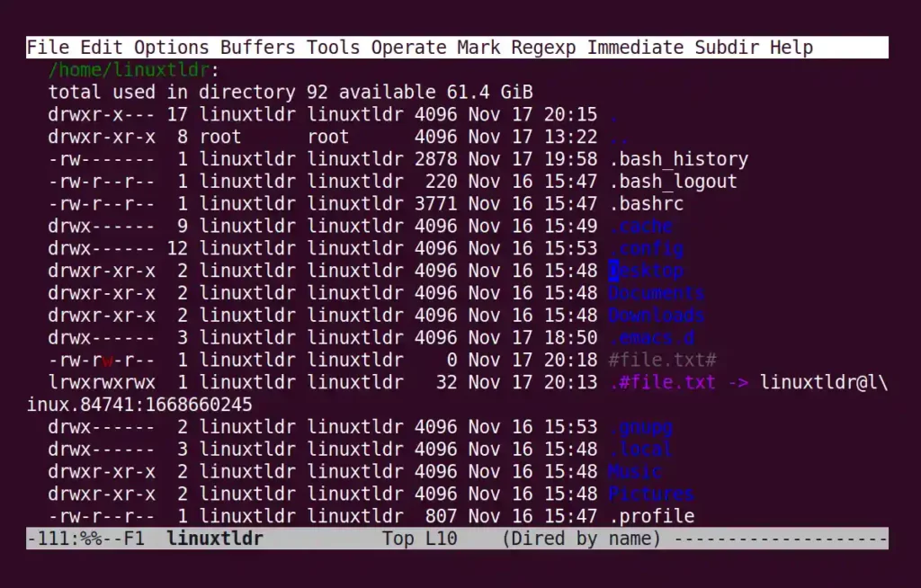921x588 pixels.
Task: Open the .emacs.d directory
Action: tap(652, 338)
